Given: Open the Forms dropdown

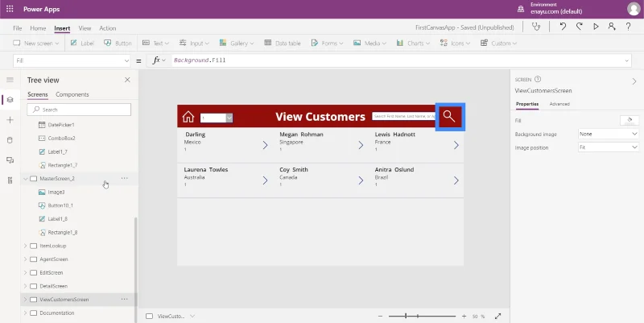Looking at the screenshot, I should (327, 43).
